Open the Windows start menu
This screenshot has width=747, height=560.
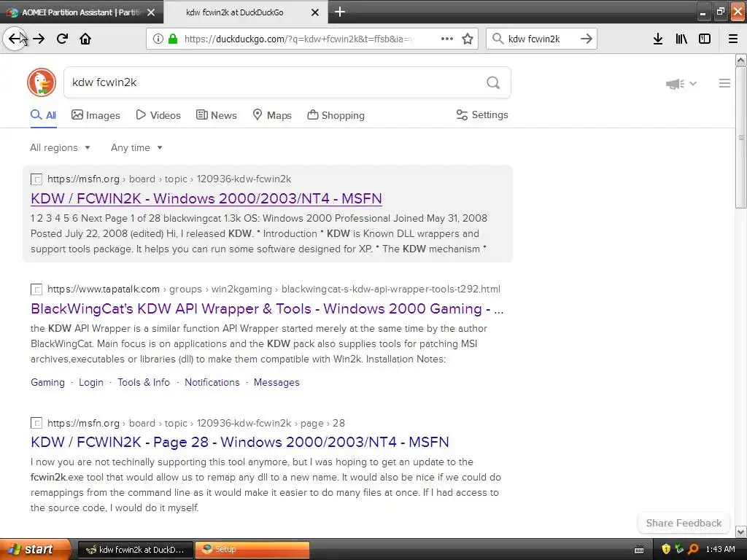tap(35, 550)
